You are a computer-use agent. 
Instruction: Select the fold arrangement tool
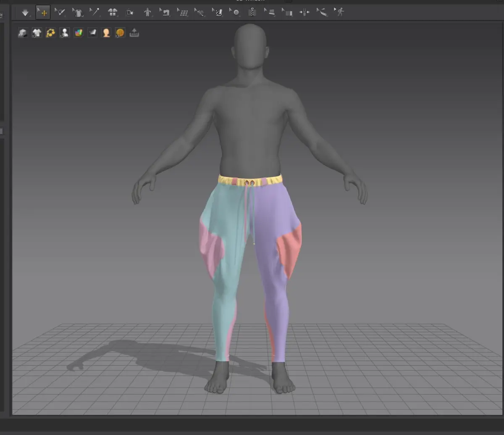coord(130,13)
